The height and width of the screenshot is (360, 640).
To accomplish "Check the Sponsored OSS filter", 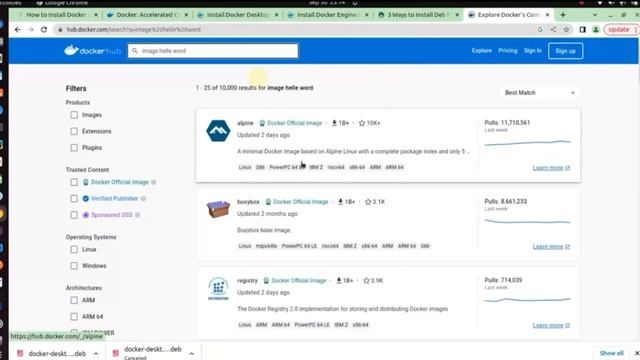I will point(74,215).
